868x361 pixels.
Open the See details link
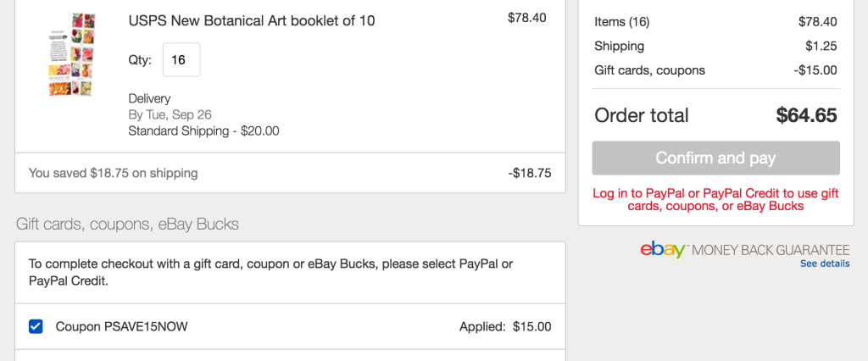tap(824, 264)
